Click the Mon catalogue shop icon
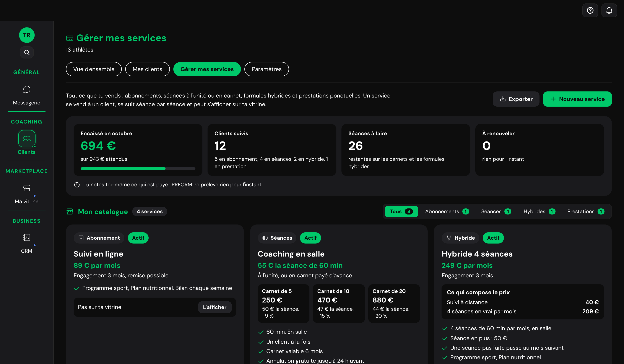Viewport: 624px width, 364px height. [70, 211]
